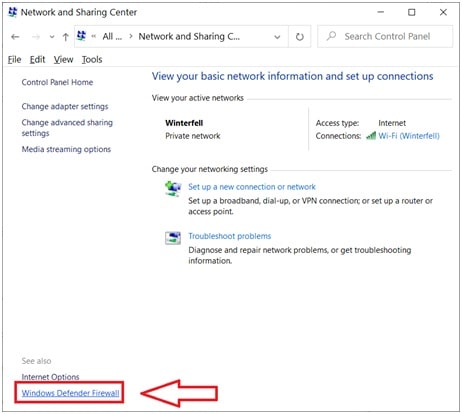The image size is (462, 414).
Task: Select the 'All ...' breadcrumb segment
Action: coord(112,36)
